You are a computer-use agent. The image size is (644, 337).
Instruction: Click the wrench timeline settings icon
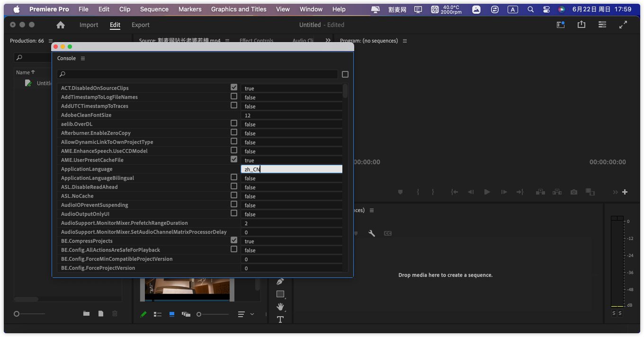tap(372, 233)
